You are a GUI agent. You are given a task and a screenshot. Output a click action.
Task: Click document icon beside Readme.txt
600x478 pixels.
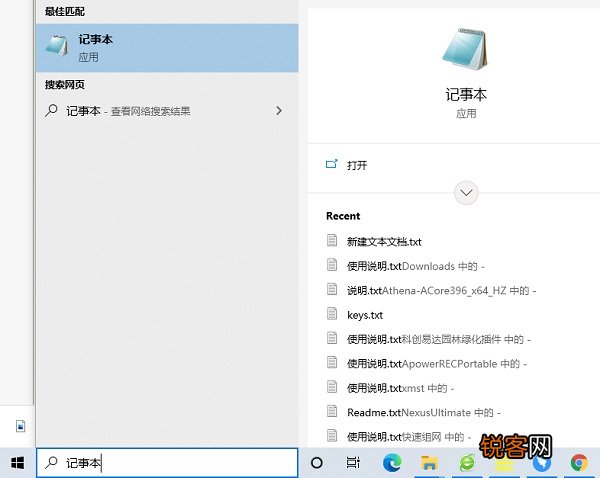[332, 411]
